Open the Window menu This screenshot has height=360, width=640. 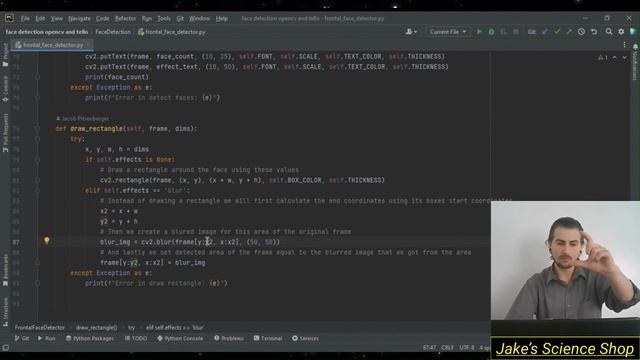click(200, 18)
